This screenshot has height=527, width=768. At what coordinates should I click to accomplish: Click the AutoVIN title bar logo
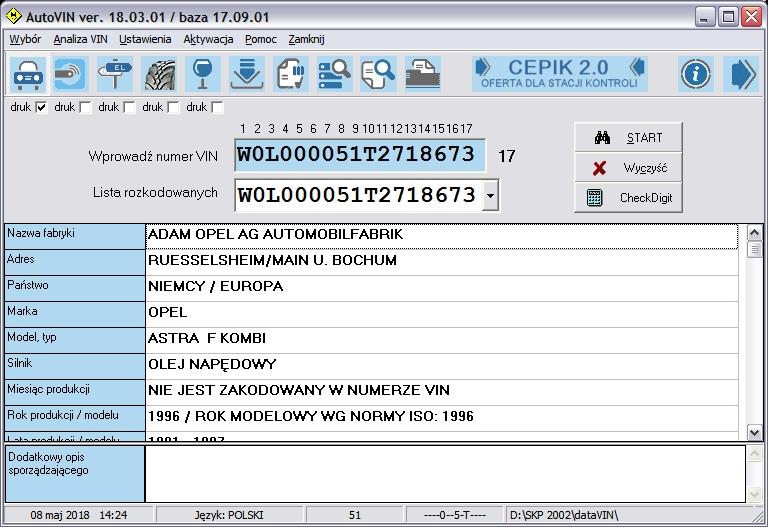pos(13,16)
